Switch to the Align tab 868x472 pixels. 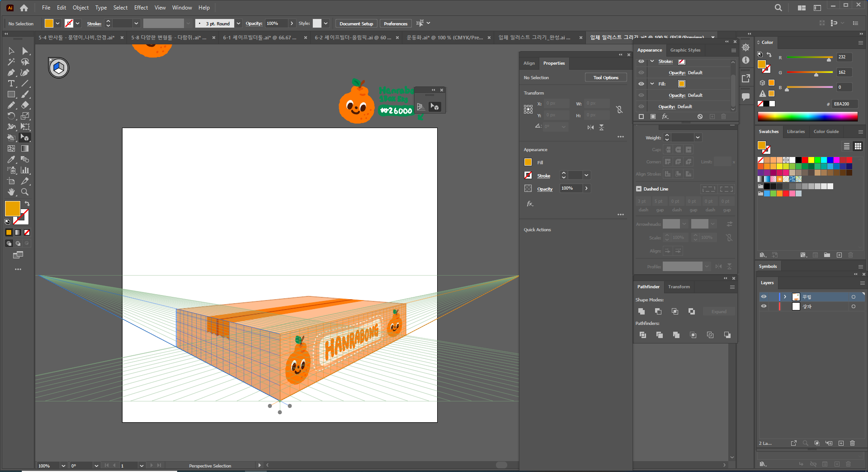click(529, 63)
